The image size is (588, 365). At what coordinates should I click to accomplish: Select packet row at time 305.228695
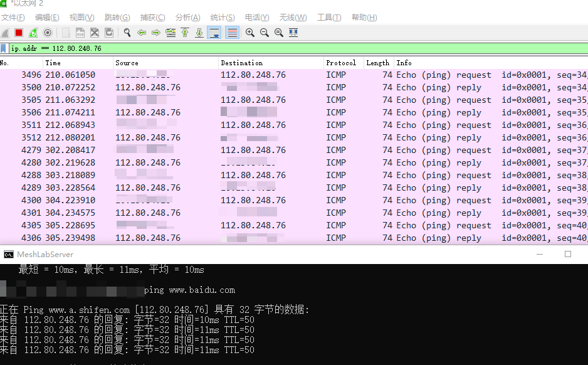point(294,225)
